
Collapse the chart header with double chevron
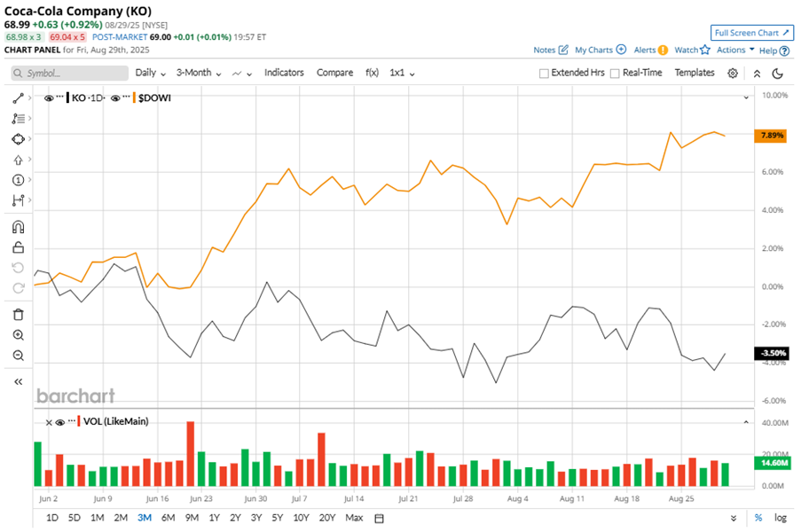tap(757, 74)
